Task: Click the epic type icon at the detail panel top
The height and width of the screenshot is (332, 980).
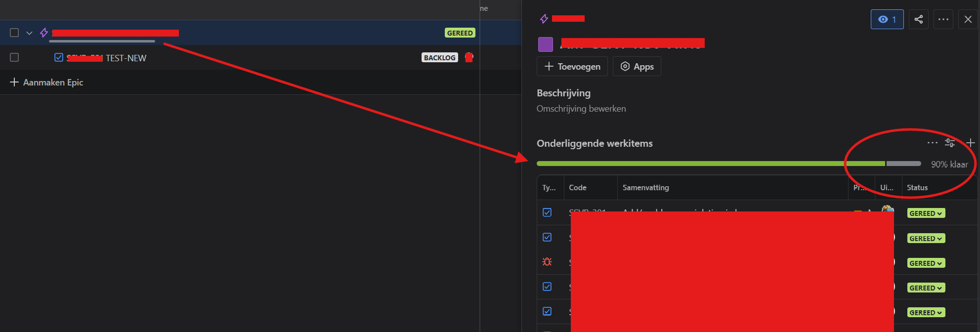Action: click(544, 19)
